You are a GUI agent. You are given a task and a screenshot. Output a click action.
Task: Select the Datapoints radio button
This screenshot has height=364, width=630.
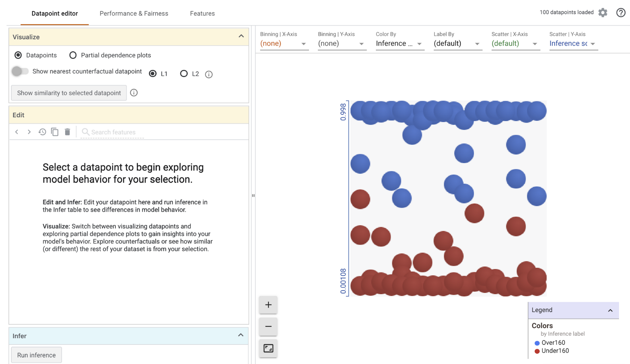[x=17, y=55]
